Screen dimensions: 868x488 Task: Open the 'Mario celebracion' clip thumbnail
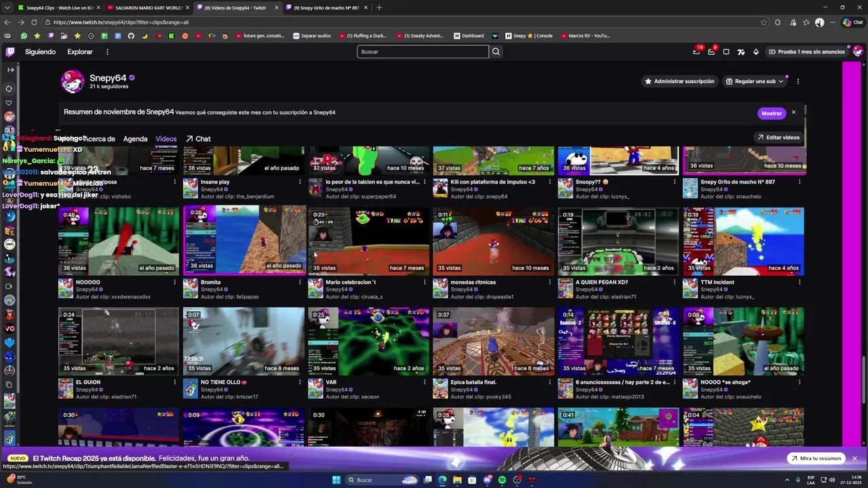[368, 241]
